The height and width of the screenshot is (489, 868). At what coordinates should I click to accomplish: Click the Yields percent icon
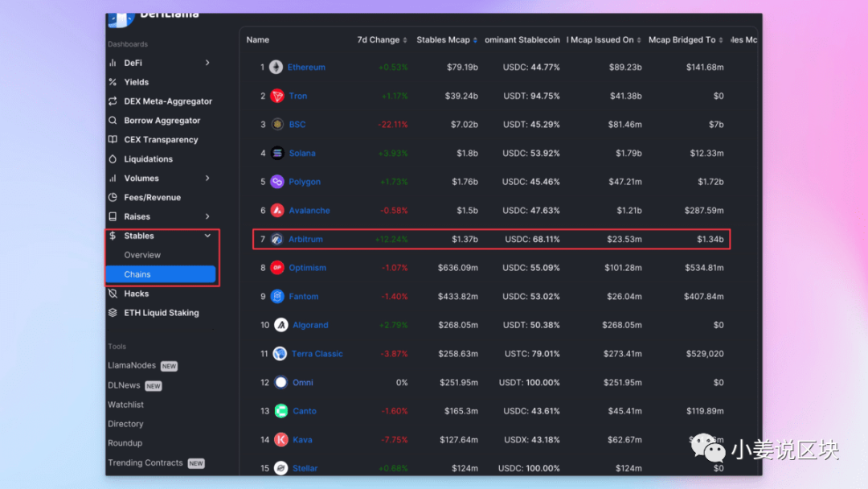coord(113,82)
